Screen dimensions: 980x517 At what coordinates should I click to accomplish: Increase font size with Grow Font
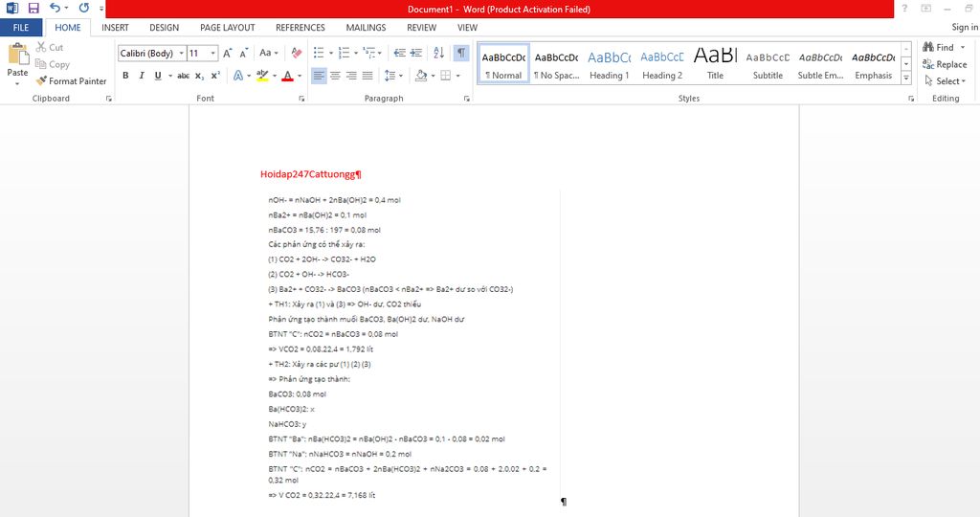228,54
